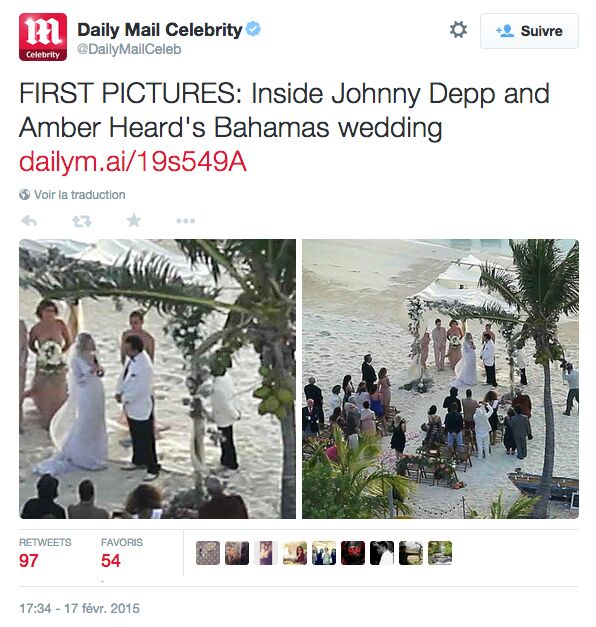
Task: Open the @DailyMailCeleb handle
Action: [129, 49]
